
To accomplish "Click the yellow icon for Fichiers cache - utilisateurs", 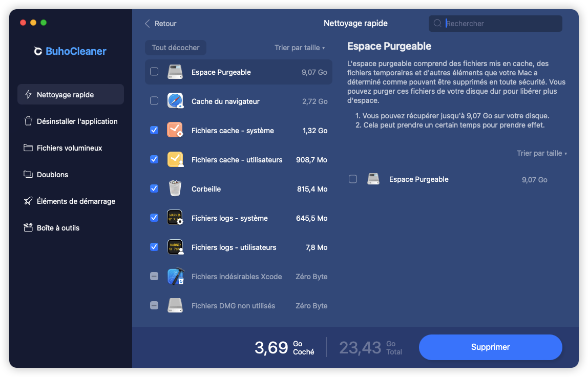I will (175, 159).
